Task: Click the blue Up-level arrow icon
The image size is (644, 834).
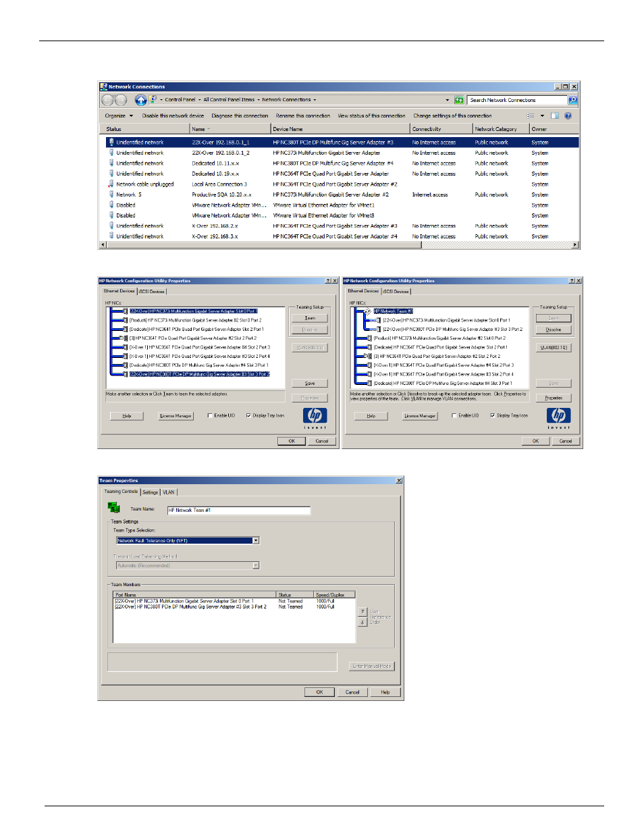Action: tap(140, 100)
